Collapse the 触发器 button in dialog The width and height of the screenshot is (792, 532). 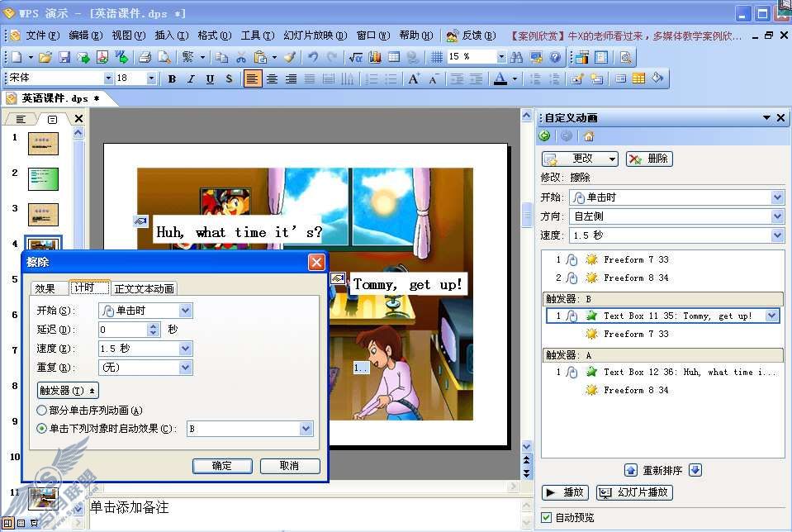[68, 390]
